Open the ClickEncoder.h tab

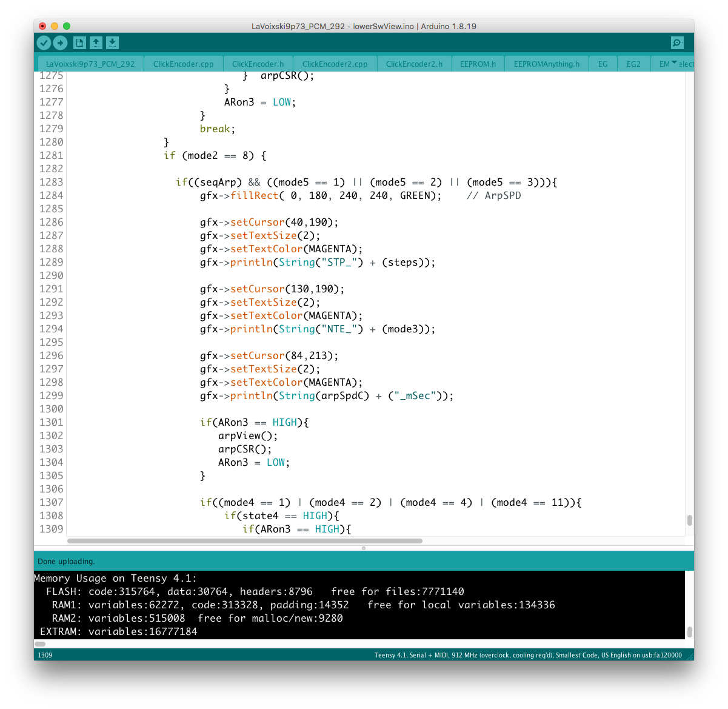(258, 64)
